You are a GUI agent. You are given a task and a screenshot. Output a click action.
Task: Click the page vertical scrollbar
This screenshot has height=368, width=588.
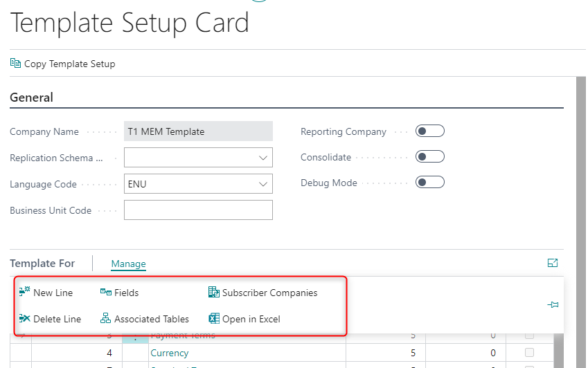581,222
